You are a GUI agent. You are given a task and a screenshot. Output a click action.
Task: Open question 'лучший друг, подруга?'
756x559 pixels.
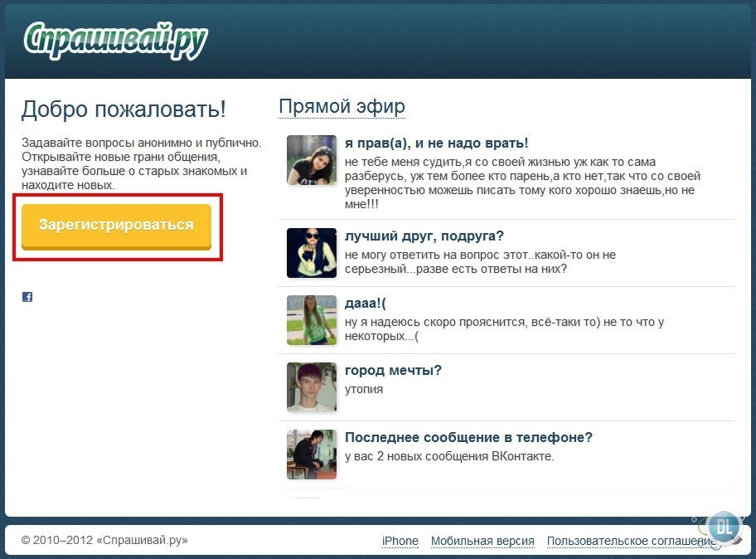(x=424, y=236)
